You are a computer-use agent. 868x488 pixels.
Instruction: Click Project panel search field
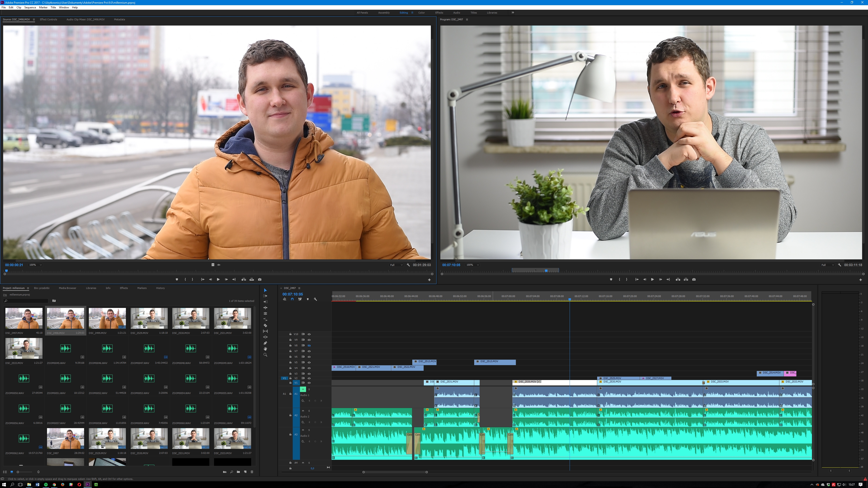[26, 301]
